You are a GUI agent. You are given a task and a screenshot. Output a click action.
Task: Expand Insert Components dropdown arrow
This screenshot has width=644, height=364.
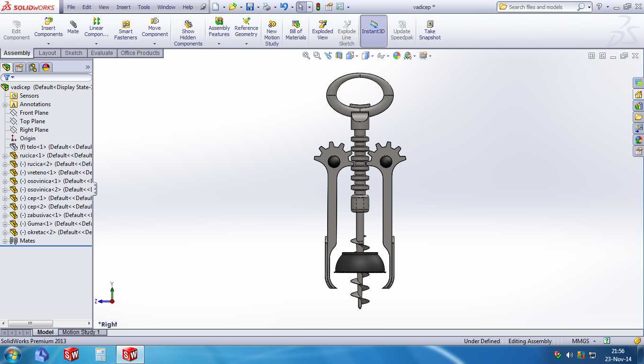pos(48,44)
